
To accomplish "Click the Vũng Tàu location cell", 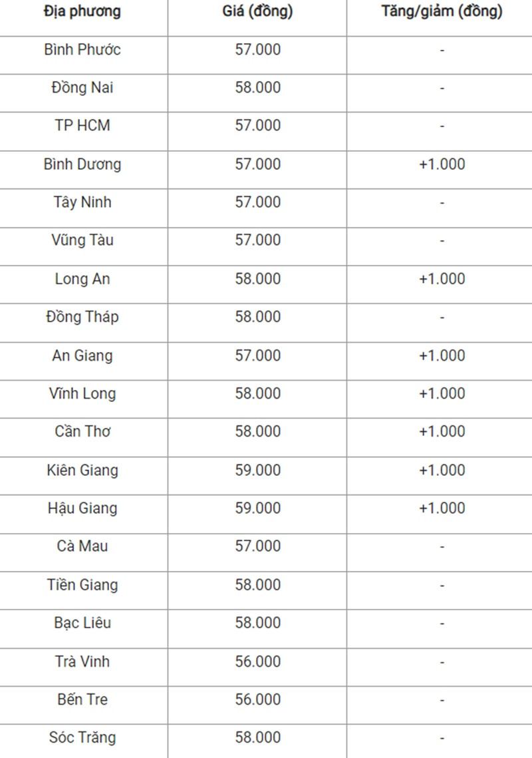I will pyautogui.click(x=82, y=240).
